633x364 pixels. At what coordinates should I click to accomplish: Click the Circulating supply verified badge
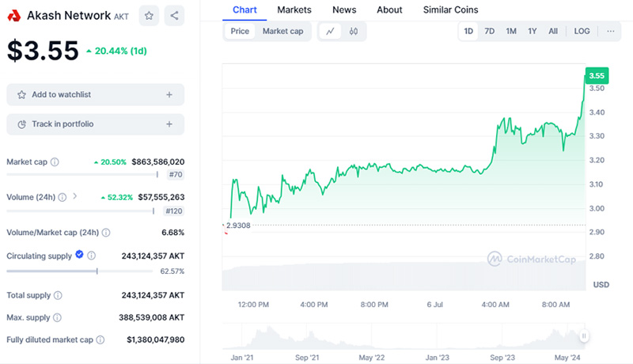point(79,255)
